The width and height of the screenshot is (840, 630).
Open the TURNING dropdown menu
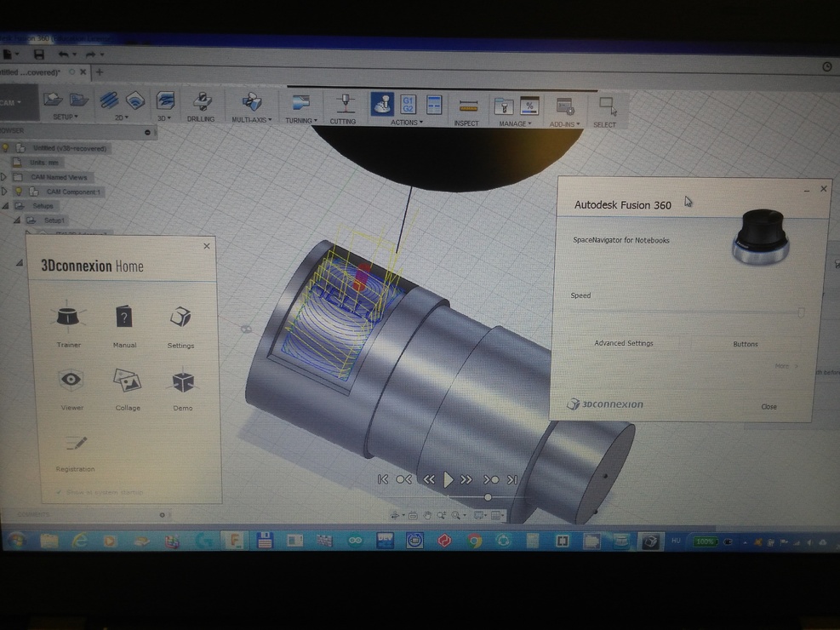301,121
